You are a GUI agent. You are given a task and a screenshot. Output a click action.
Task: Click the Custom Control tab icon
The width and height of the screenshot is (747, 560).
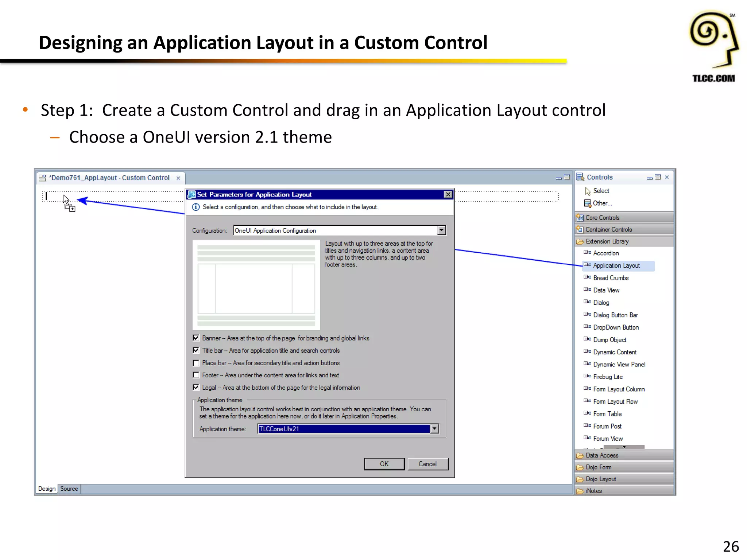coord(43,178)
